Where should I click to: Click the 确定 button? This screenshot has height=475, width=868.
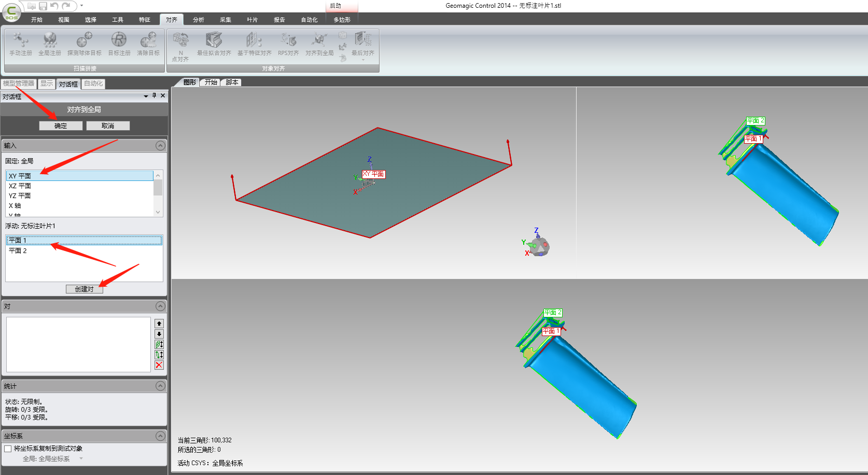coord(61,126)
